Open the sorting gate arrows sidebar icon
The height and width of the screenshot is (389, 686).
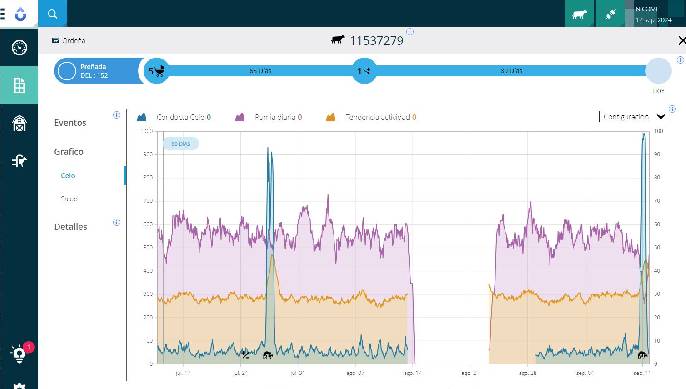[x=19, y=161]
